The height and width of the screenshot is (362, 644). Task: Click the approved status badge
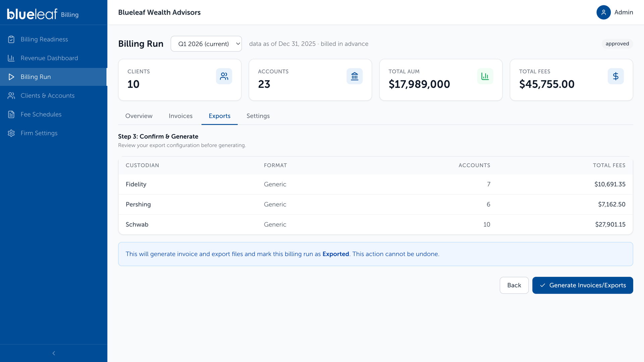click(617, 44)
